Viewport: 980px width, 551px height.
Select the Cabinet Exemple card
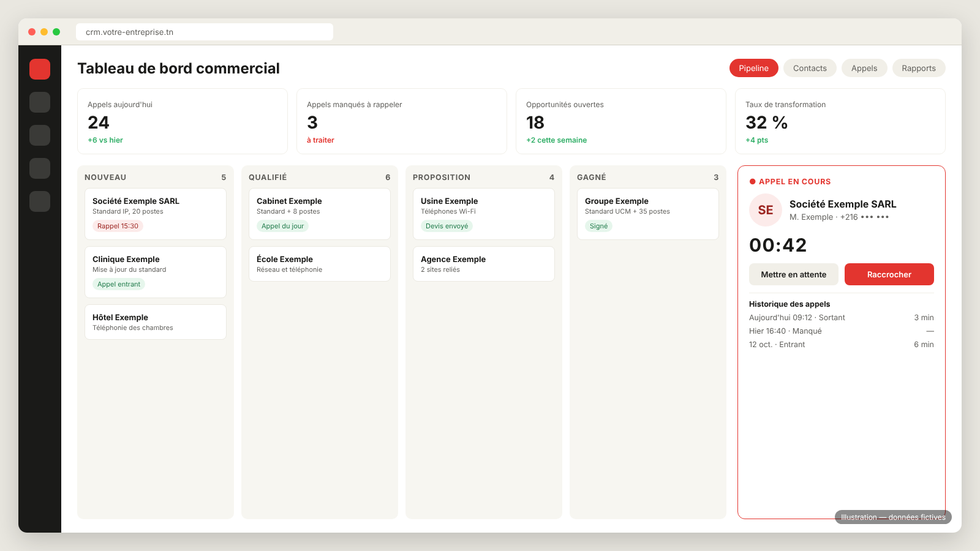[320, 214]
